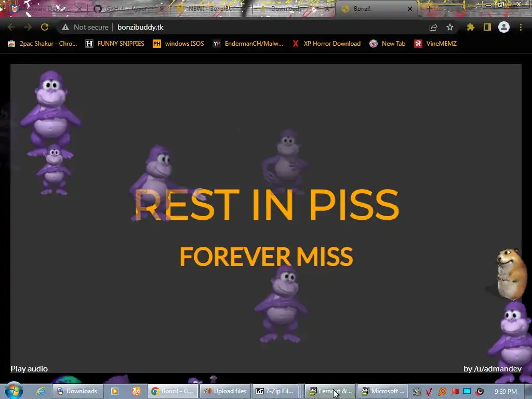Screen dimensions: 532x399
Task: Click orange magnifier tray icon
Action: [x=442, y=392]
